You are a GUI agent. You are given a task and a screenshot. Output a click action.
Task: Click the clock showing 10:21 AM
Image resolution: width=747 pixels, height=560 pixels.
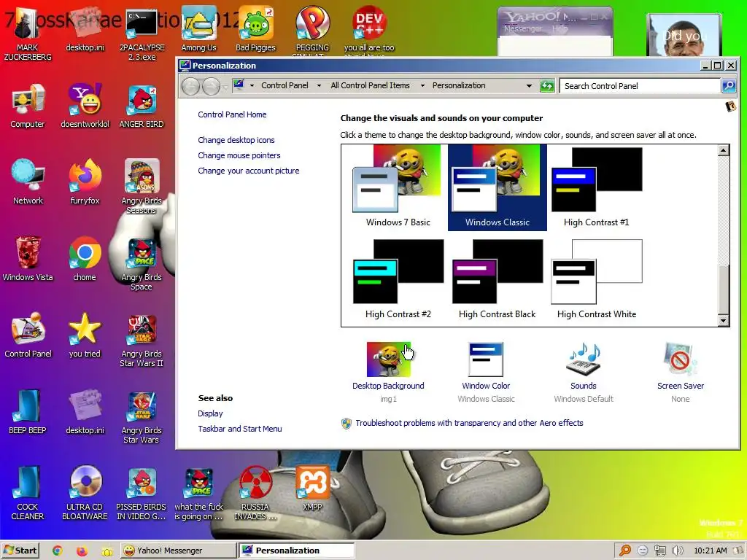[711, 551]
